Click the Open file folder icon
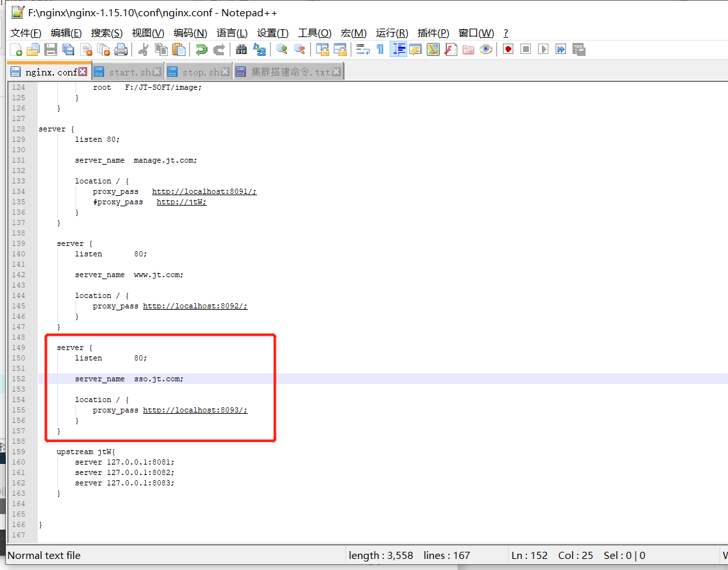 [x=33, y=49]
